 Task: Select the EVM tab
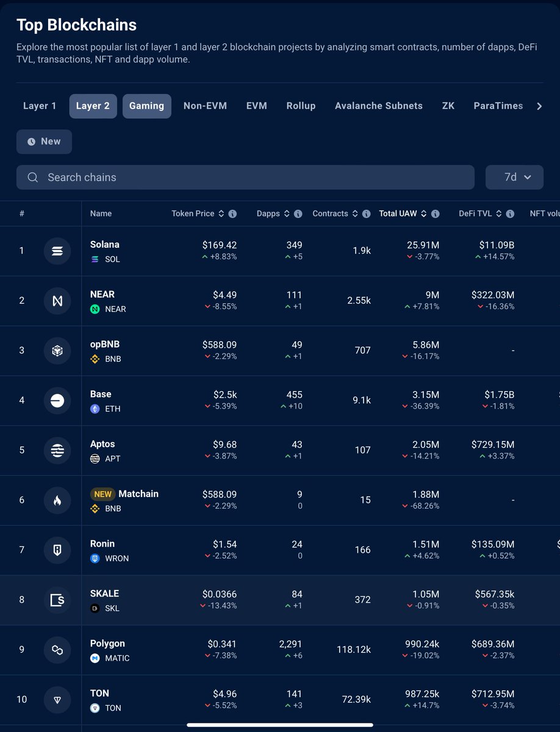pyautogui.click(x=257, y=106)
